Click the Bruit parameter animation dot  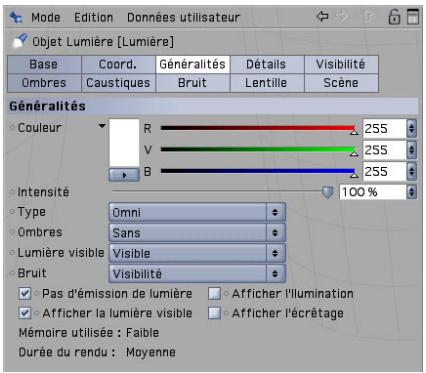click(12, 273)
